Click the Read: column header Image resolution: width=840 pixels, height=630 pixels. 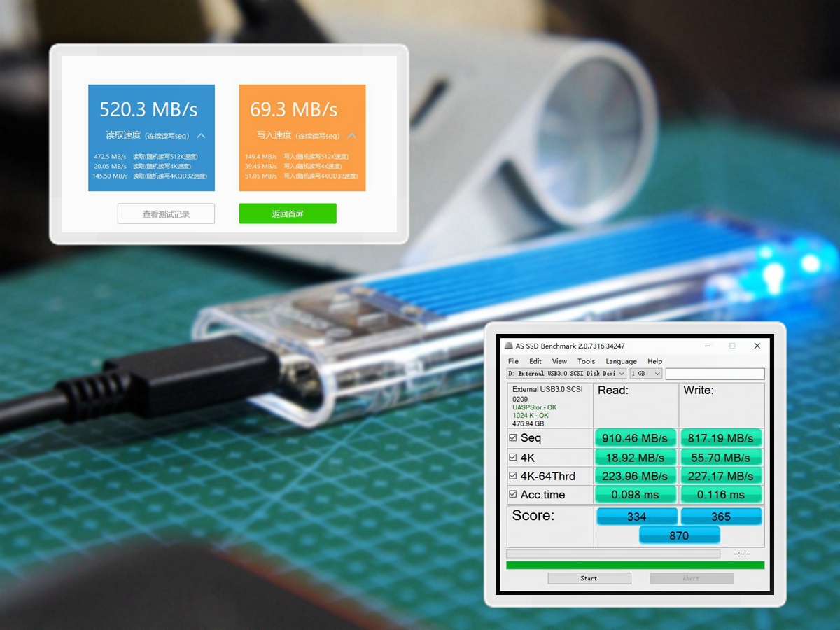(613, 391)
